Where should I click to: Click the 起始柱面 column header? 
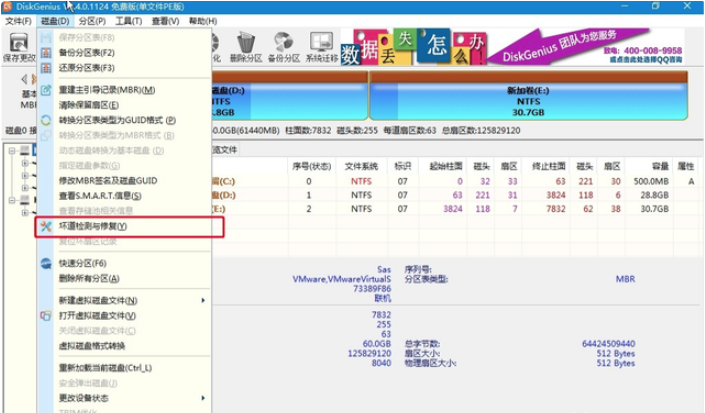coord(445,167)
